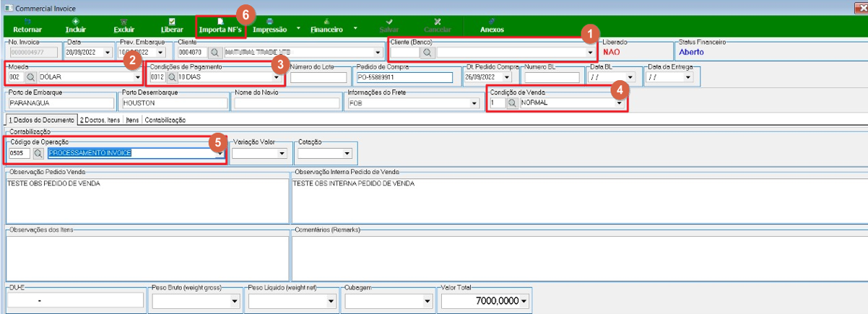Click the Porto de Embarque field PARANAGUA

pyautogui.click(x=61, y=103)
